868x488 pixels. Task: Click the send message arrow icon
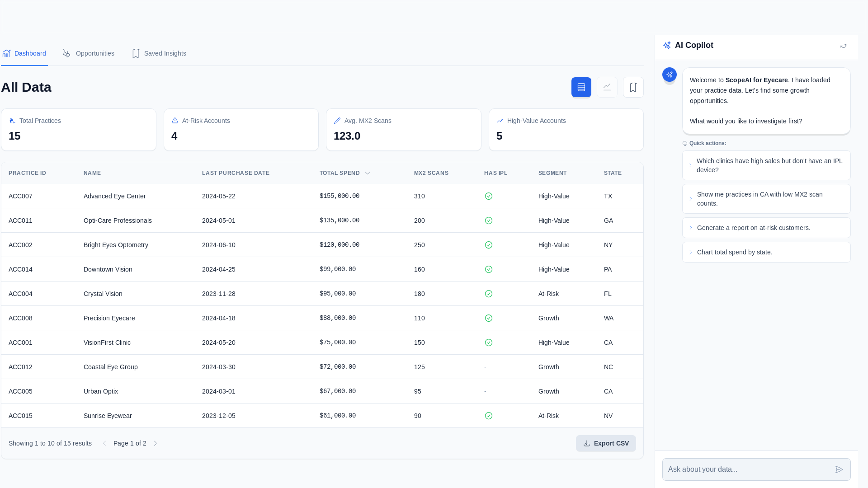(839, 469)
